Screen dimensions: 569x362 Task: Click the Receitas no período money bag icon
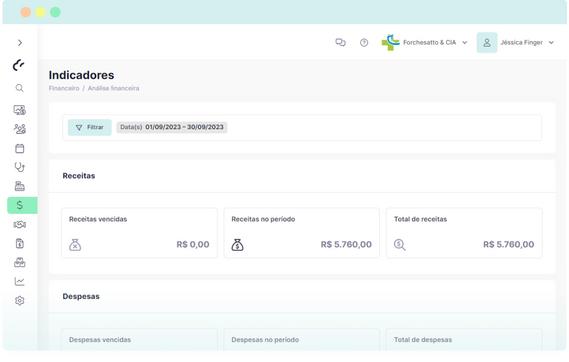(238, 245)
